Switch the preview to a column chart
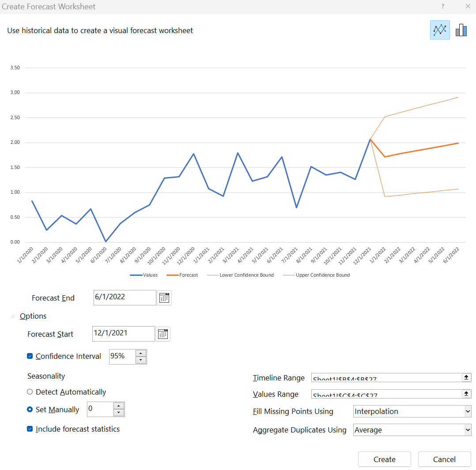 click(461, 30)
